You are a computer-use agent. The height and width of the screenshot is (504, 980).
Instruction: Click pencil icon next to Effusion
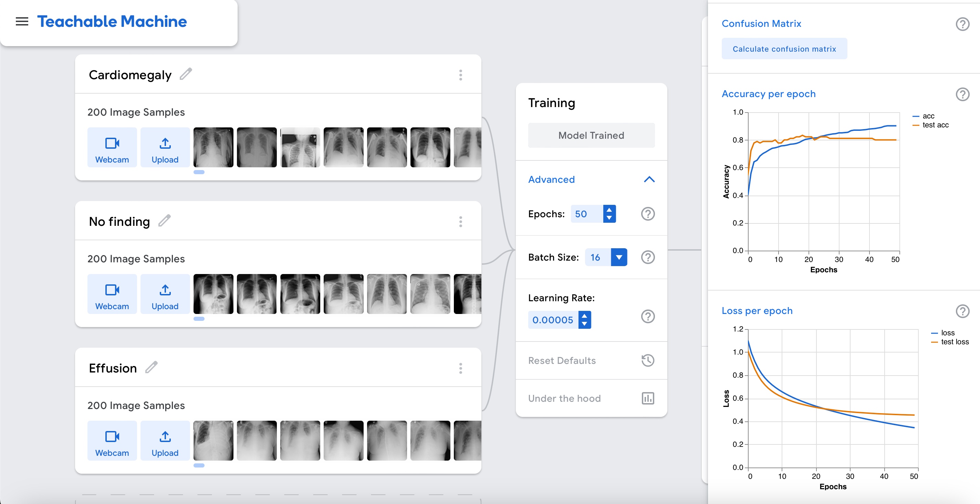click(x=152, y=367)
